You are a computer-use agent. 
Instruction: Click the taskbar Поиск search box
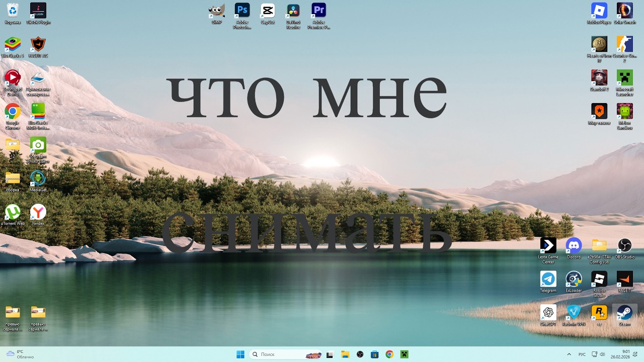pyautogui.click(x=286, y=354)
